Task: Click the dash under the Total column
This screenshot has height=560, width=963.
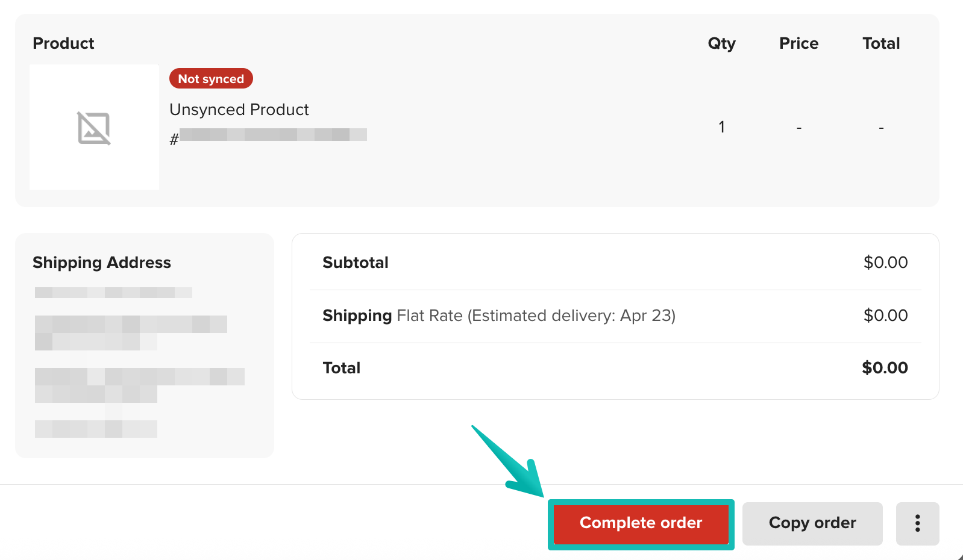Action: click(x=880, y=127)
